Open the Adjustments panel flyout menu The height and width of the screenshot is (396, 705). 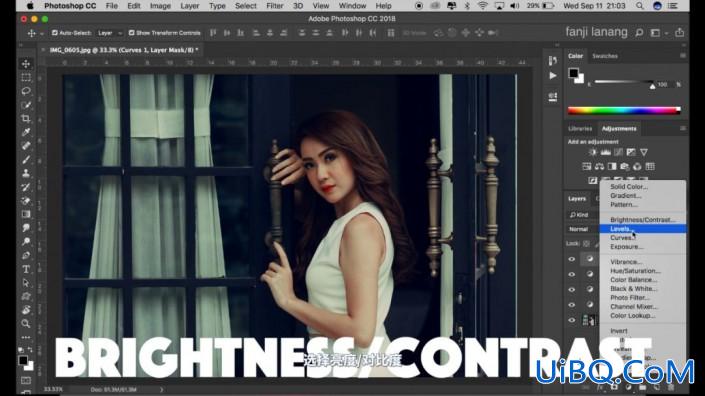683,129
